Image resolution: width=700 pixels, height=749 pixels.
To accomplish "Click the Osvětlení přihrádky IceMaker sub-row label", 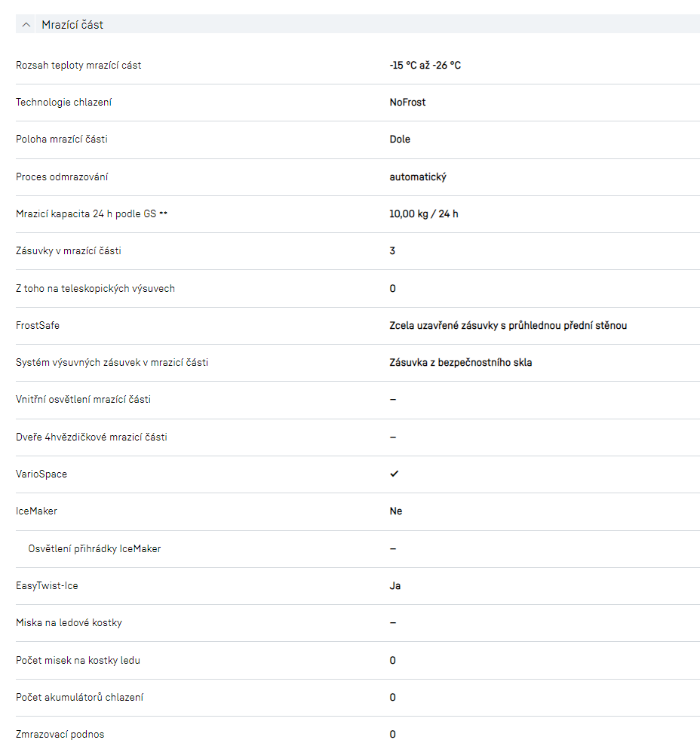I will click(x=94, y=548).
